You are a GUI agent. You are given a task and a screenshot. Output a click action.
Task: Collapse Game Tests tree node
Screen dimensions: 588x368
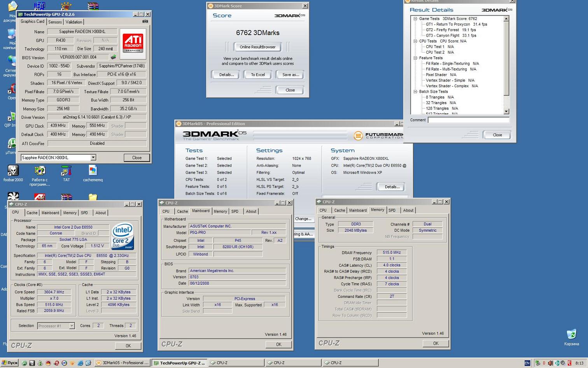415,19
